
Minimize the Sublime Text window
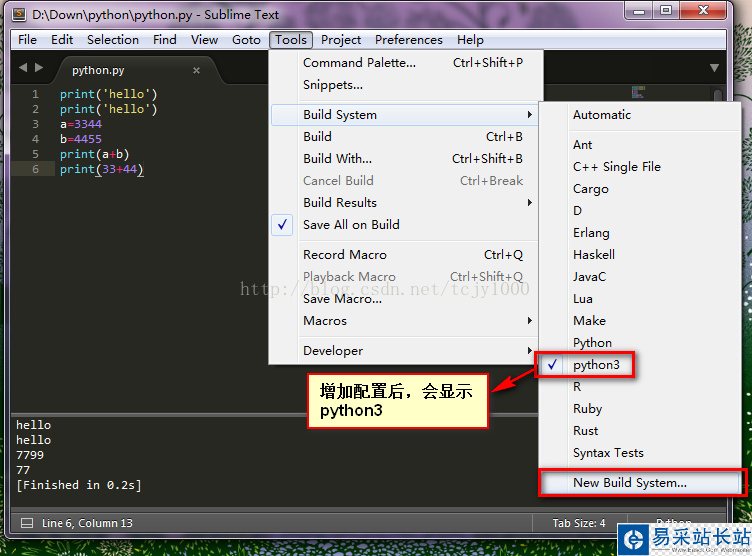(x=639, y=11)
